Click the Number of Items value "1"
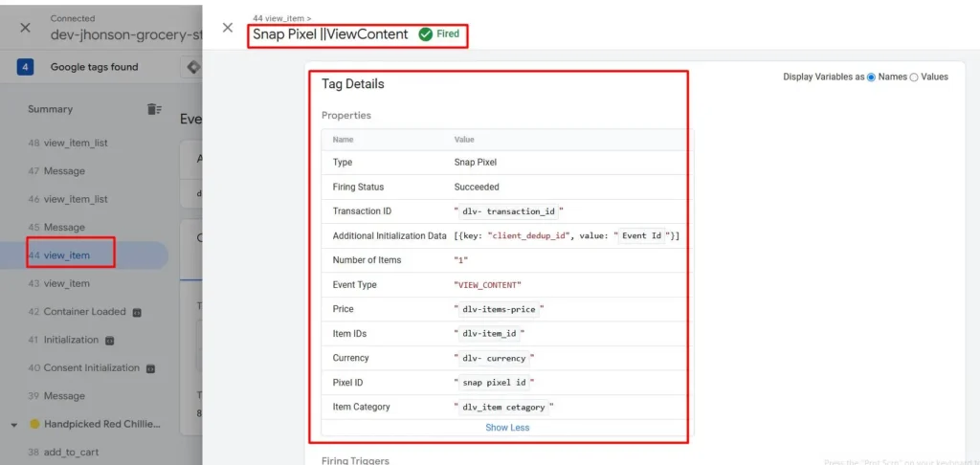Screen dimensions: 980x465 point(461,260)
